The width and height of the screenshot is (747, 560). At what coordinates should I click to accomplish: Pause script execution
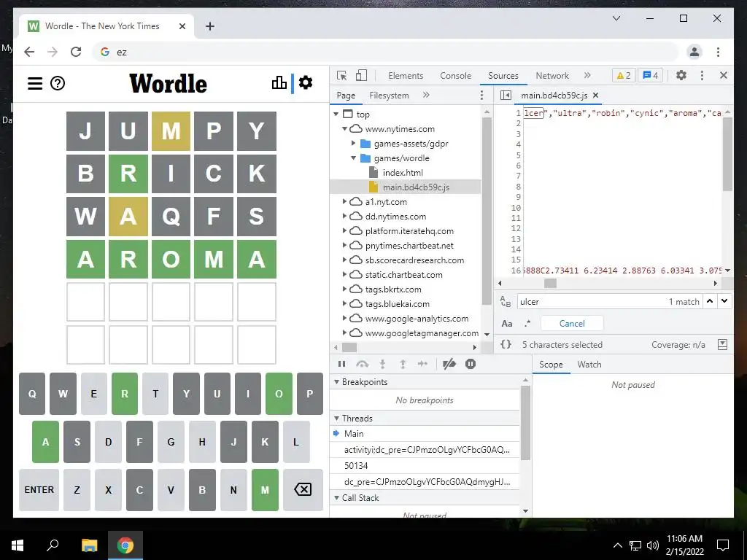point(341,365)
